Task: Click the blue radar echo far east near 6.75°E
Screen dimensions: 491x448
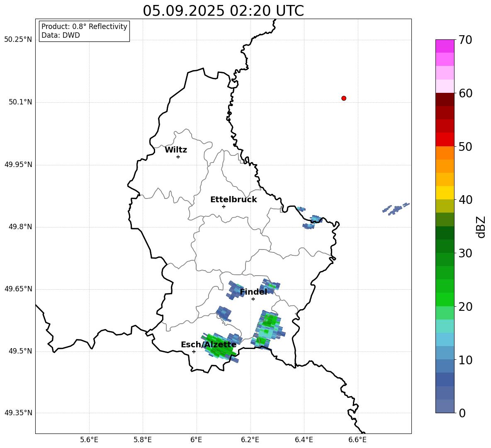Action: pos(396,209)
